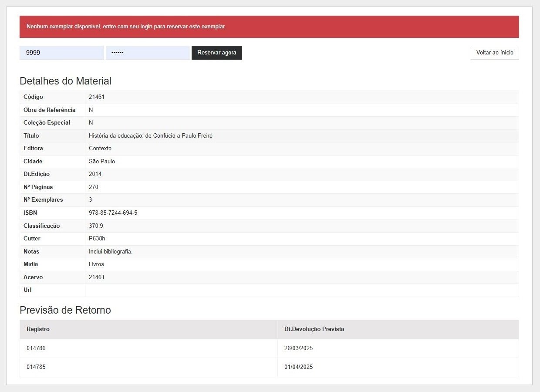Click the Cidade value São Paulo
The width and height of the screenshot is (540, 392).
(x=101, y=162)
